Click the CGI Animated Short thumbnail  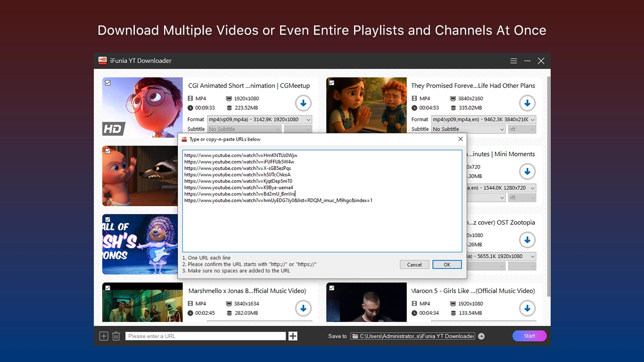click(142, 107)
